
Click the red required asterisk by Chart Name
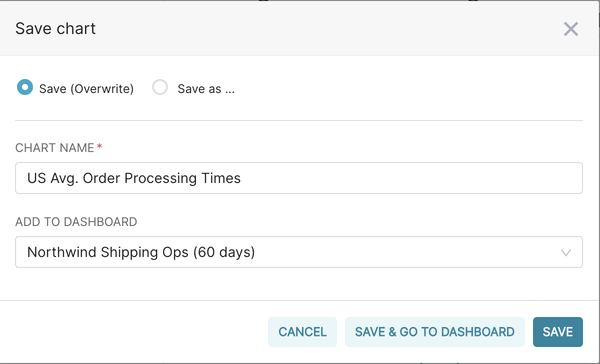coord(99,147)
